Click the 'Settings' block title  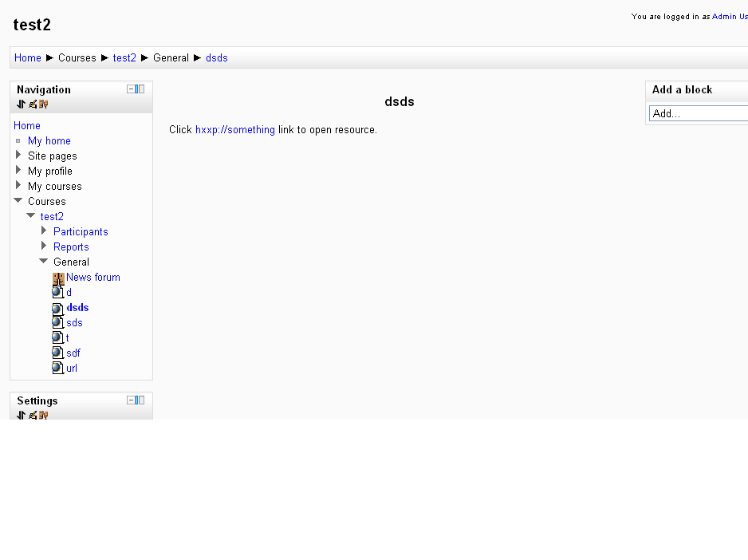click(x=37, y=401)
